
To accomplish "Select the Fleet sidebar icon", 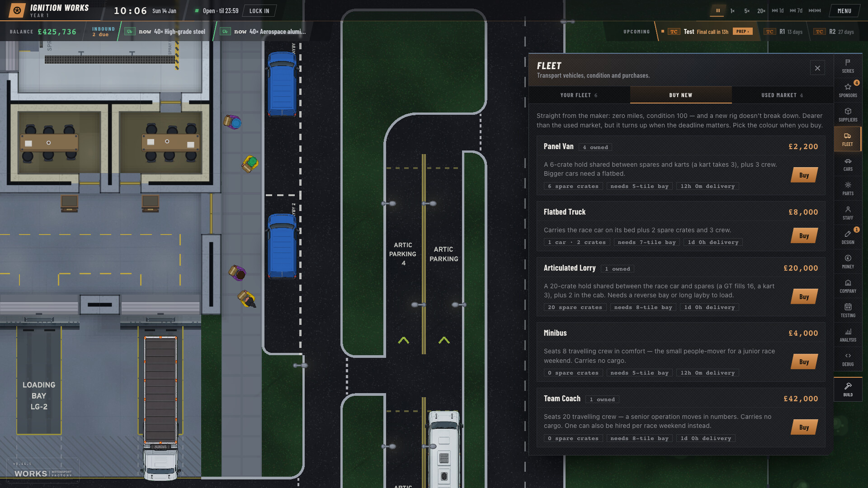I will (x=848, y=139).
